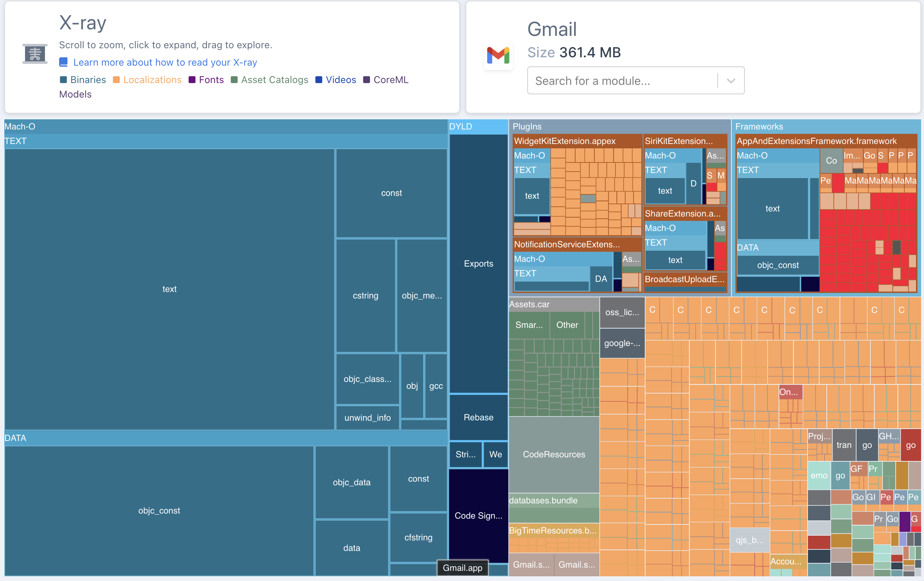Click the CoreML Models legend square
The height and width of the screenshot is (581, 924).
[367, 80]
